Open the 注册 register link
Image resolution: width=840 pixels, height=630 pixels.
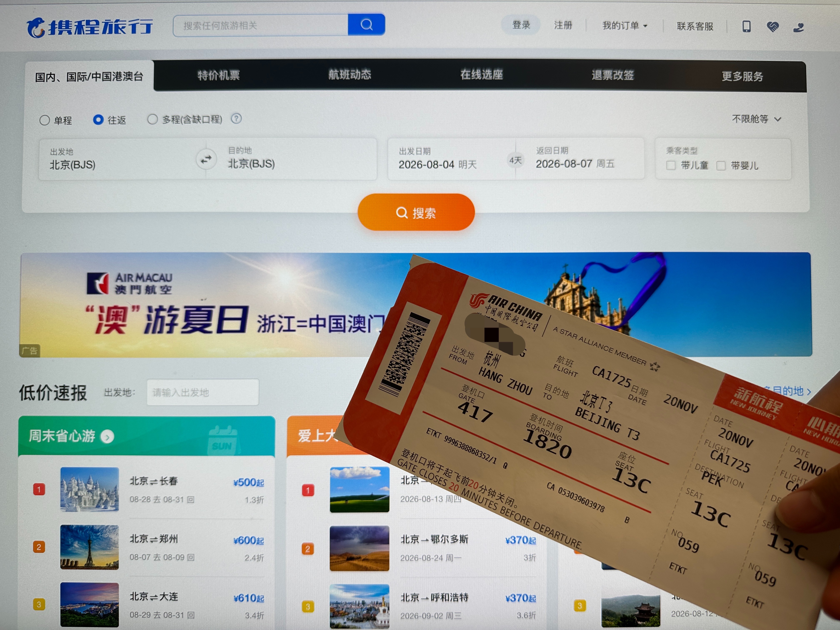click(x=563, y=25)
